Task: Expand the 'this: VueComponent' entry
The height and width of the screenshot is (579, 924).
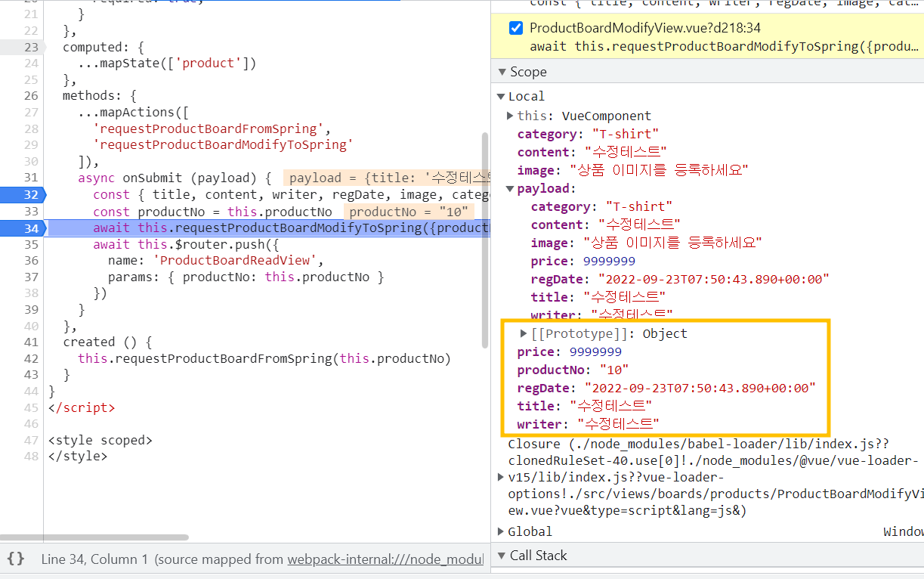Action: point(511,116)
